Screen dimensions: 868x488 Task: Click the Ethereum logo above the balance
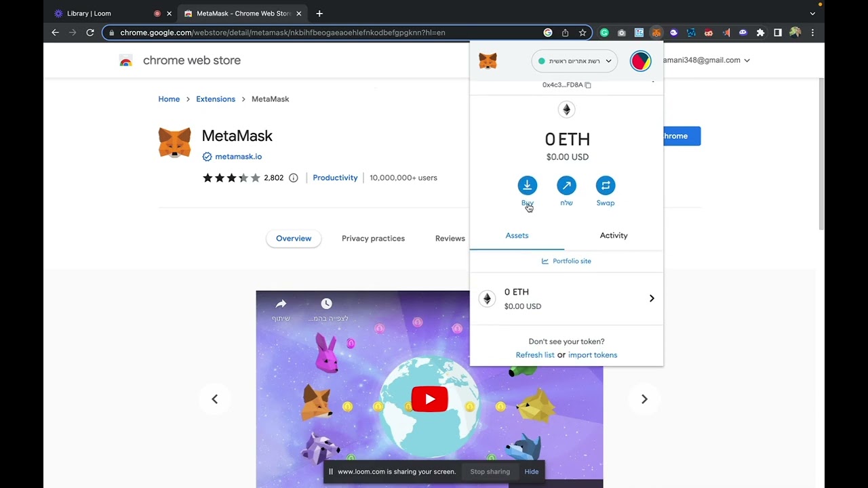pyautogui.click(x=566, y=110)
